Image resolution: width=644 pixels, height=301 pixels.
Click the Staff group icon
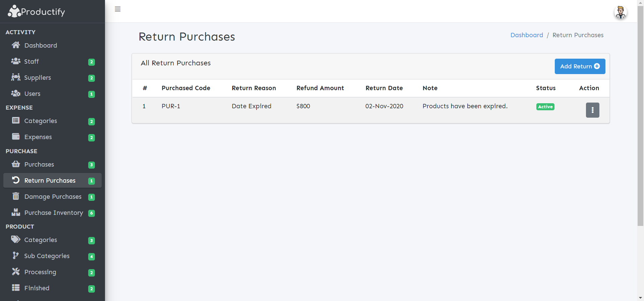coord(16,61)
